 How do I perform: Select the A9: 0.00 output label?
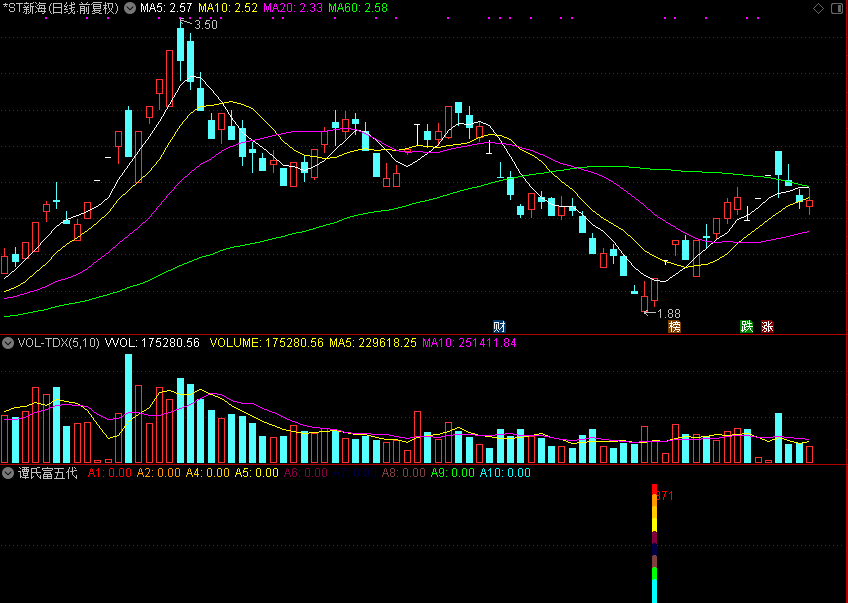point(453,473)
